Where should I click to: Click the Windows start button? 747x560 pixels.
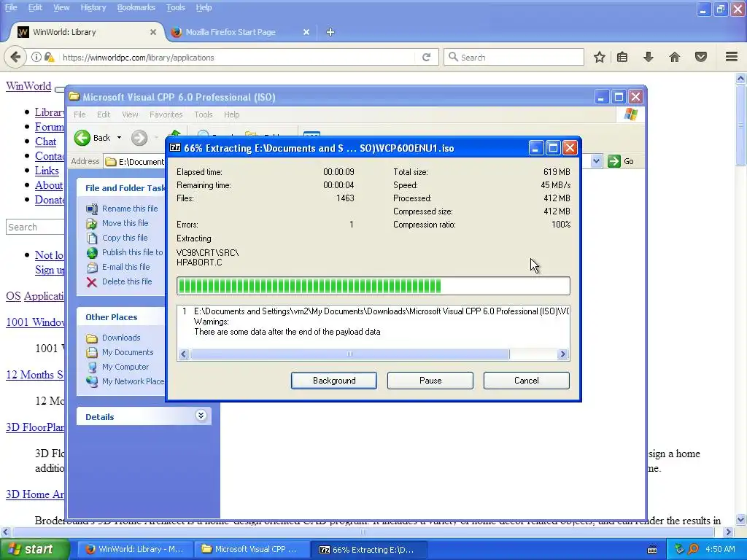[34, 550]
